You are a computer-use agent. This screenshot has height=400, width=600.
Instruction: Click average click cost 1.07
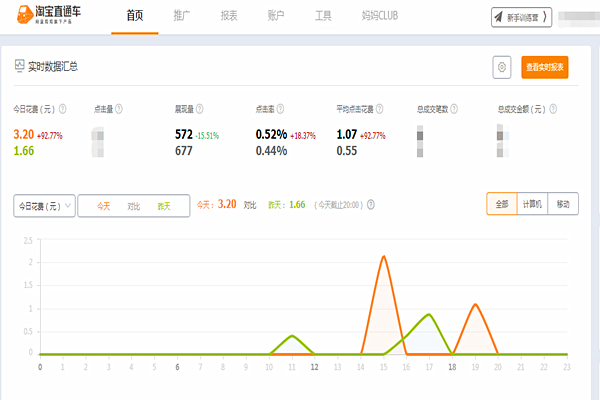point(347,134)
